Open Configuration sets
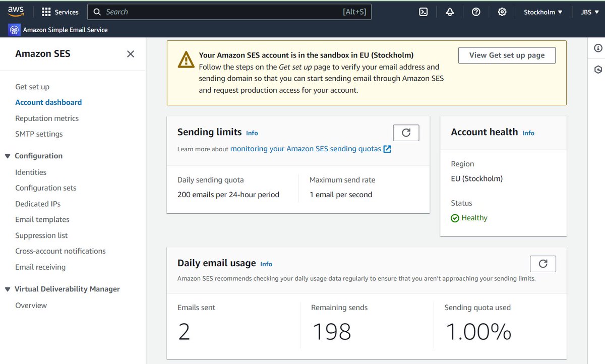 click(46, 188)
